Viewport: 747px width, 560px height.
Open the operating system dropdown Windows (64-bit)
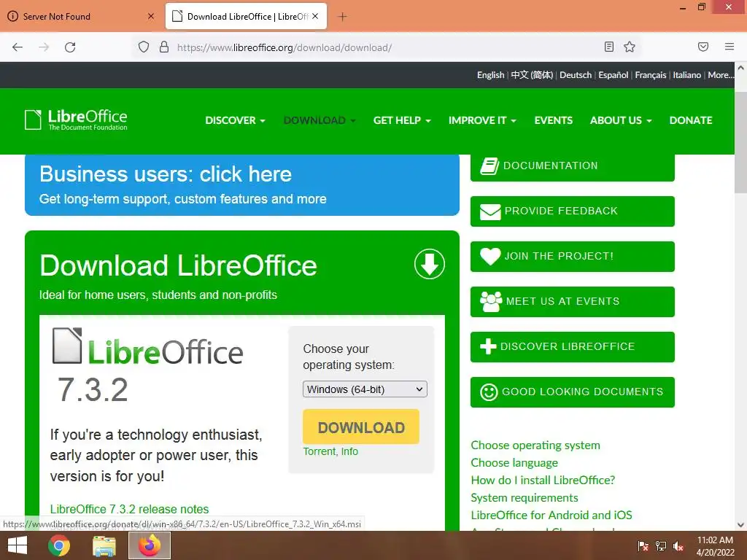(365, 389)
